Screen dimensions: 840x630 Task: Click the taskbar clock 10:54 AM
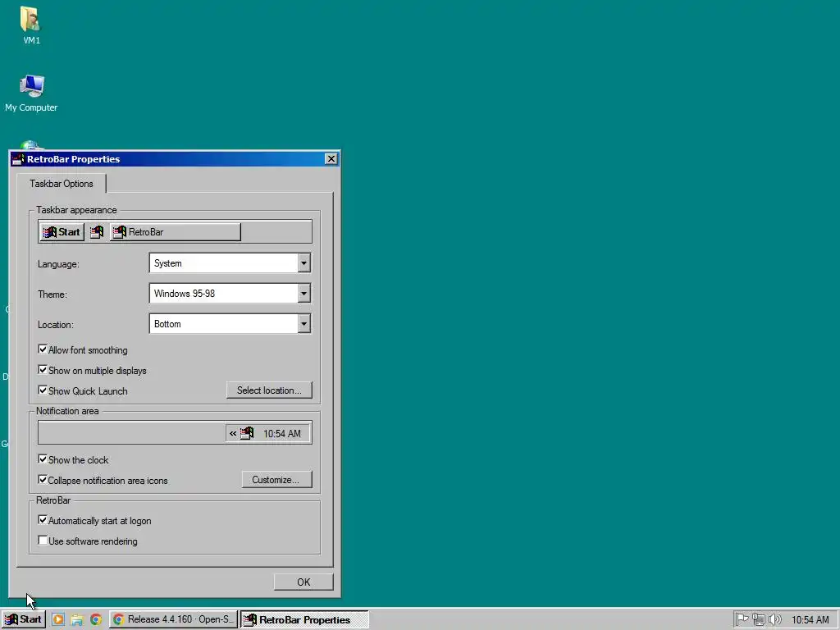(810, 620)
